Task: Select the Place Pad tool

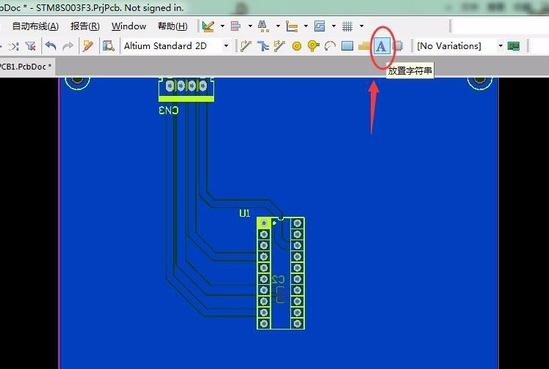Action: point(297,46)
